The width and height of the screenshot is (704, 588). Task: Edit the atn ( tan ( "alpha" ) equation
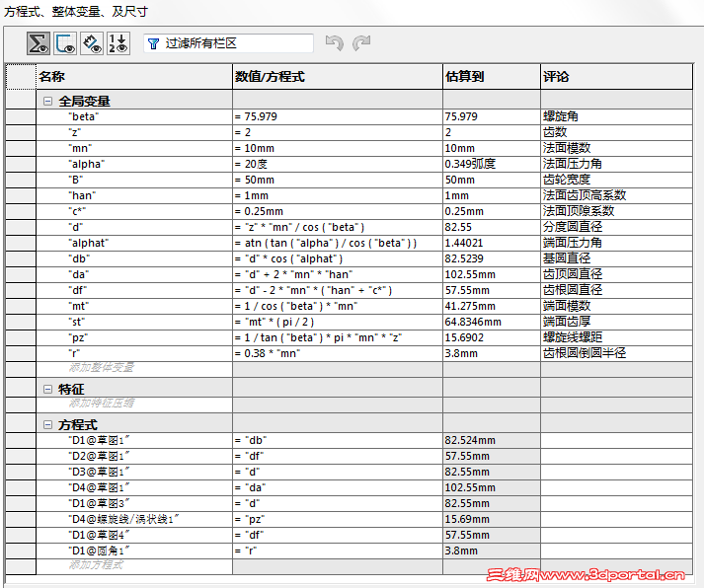tap(338, 243)
